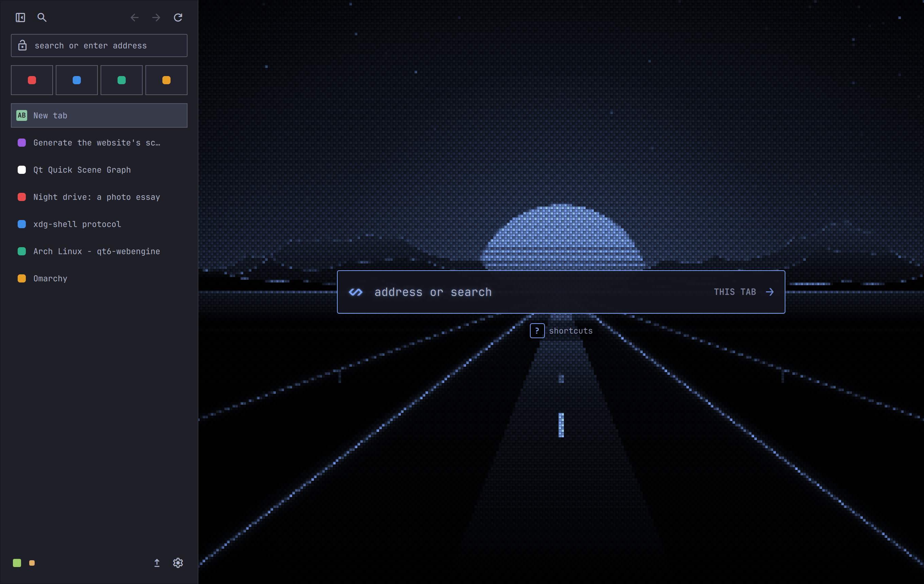The width and height of the screenshot is (924, 584).
Task: Submit with arrow beside THIS TAB
Action: [x=769, y=292]
